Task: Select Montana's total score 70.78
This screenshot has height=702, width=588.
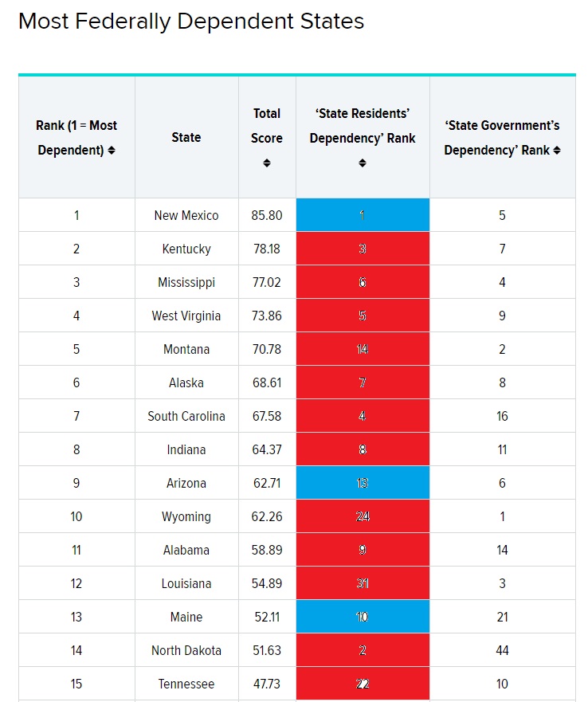Action: (x=267, y=349)
